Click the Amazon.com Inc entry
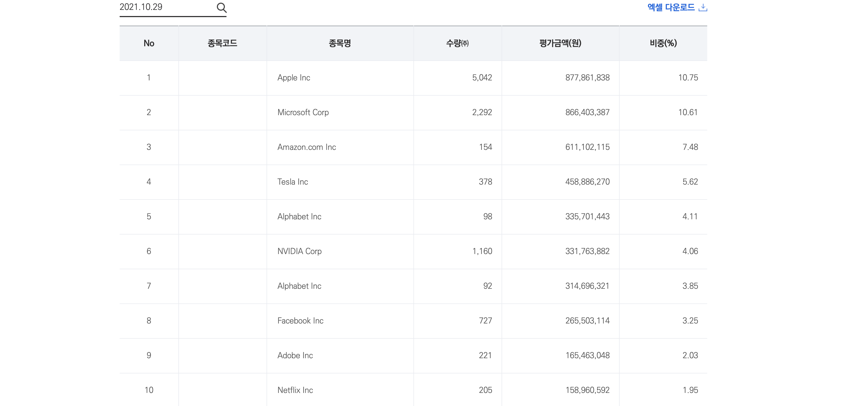 [306, 147]
